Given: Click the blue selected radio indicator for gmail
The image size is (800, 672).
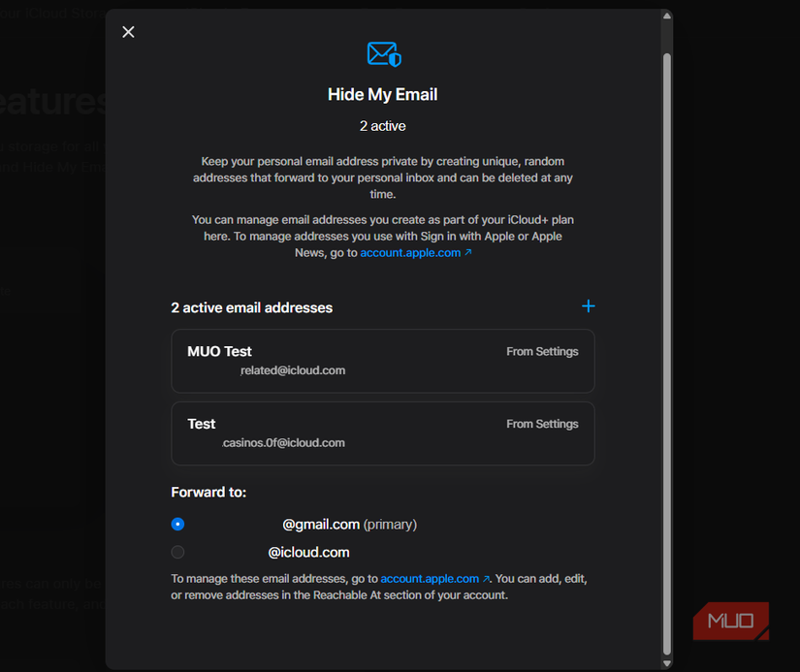Looking at the screenshot, I should pos(177,524).
